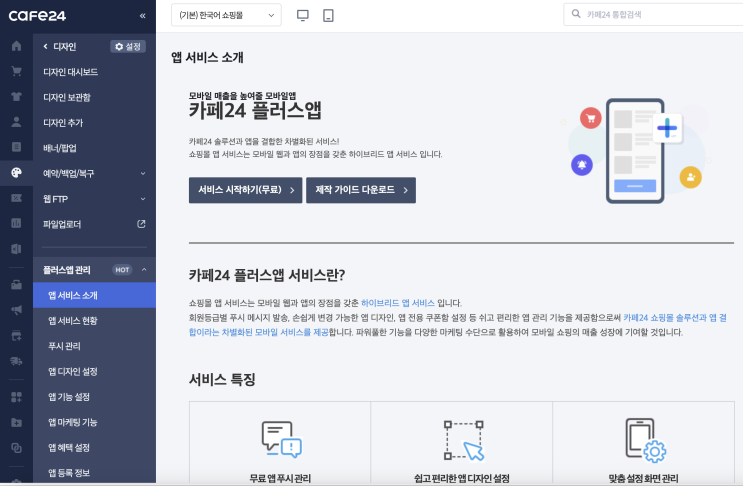Open 디자인 보관함 menu item
Viewport: 743px width, 486px height.
coord(67,97)
